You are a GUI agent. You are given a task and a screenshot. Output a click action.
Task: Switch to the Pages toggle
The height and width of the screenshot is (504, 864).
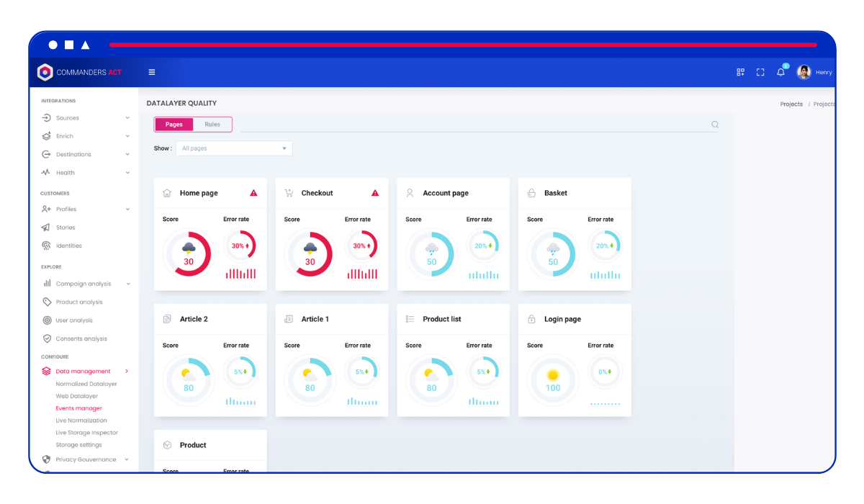coord(174,125)
